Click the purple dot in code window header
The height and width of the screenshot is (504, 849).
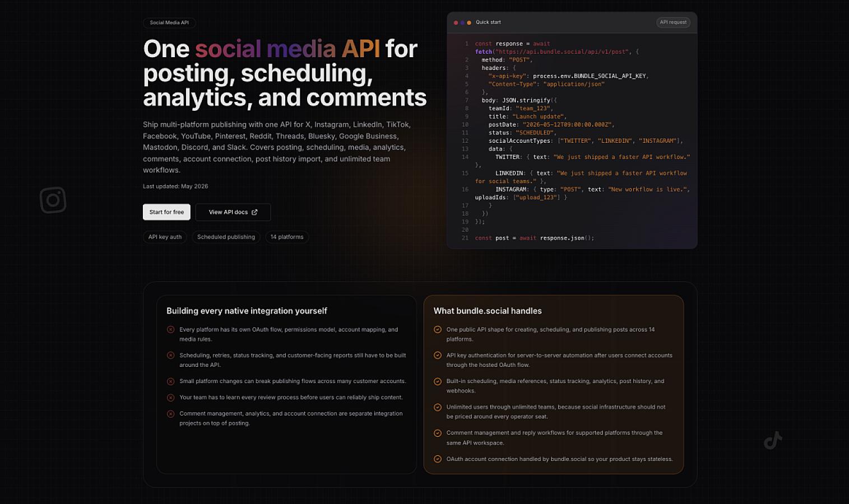pyautogui.click(x=462, y=23)
